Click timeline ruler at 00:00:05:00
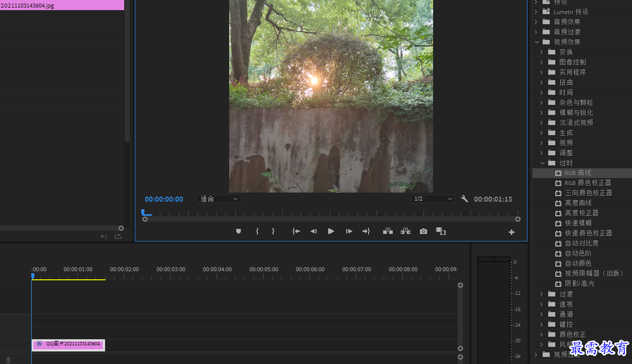The width and height of the screenshot is (632, 364). click(264, 270)
